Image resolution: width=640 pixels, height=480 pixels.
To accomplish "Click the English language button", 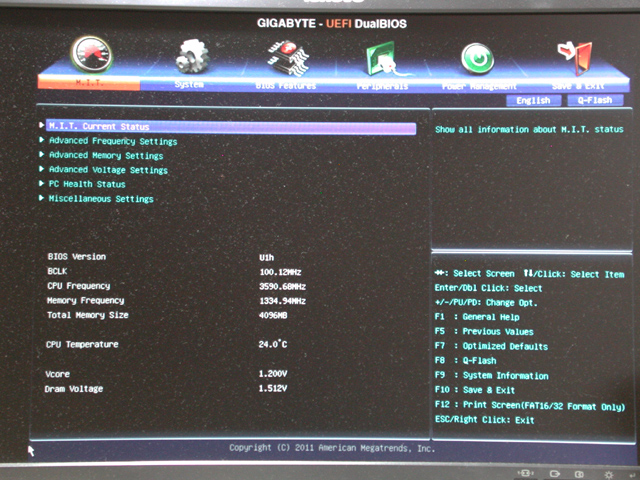I will pos(534,100).
